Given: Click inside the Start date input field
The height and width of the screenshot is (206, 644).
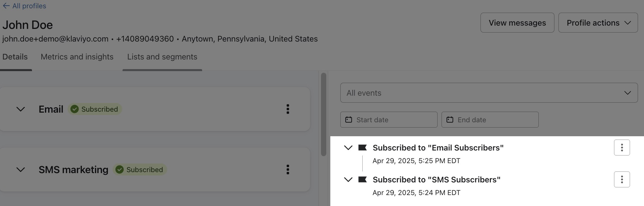Looking at the screenshot, I should pyautogui.click(x=393, y=120).
